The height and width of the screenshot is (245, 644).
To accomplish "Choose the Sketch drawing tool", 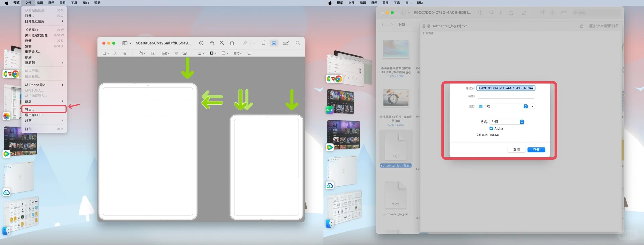I will tap(125, 53).
